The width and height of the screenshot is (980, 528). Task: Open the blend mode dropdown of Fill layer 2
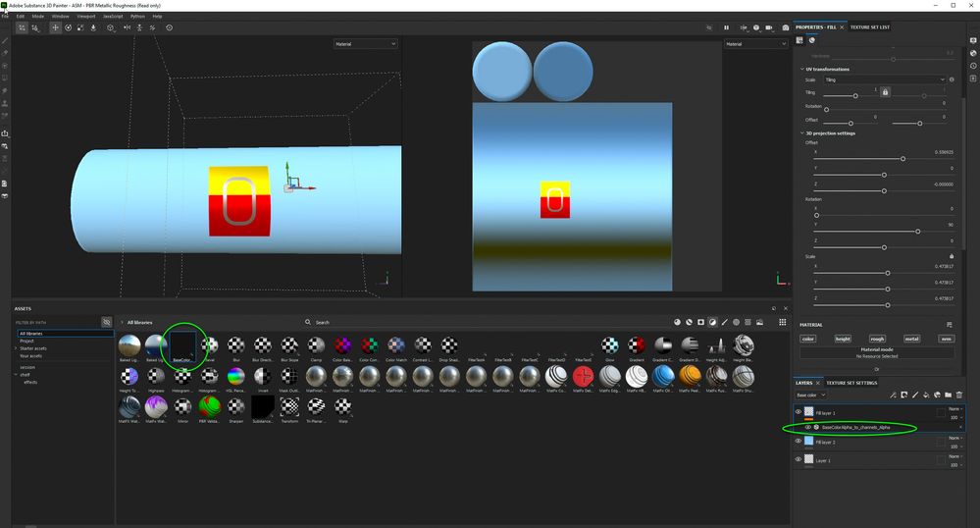(x=955, y=438)
